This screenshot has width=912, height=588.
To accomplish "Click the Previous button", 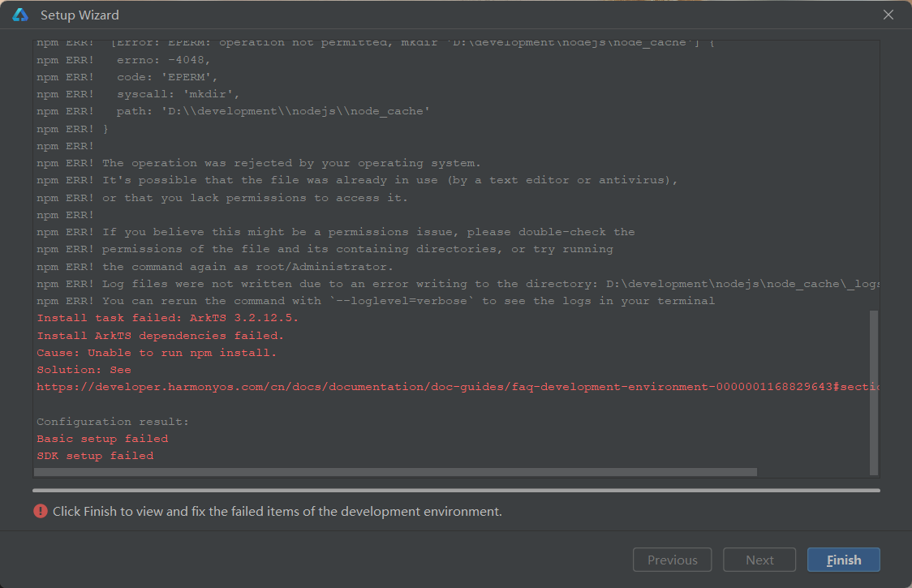I will (x=672, y=560).
